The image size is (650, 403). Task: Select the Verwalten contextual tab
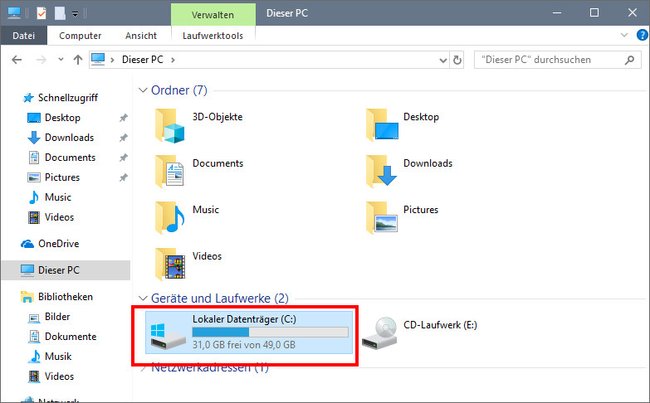213,15
